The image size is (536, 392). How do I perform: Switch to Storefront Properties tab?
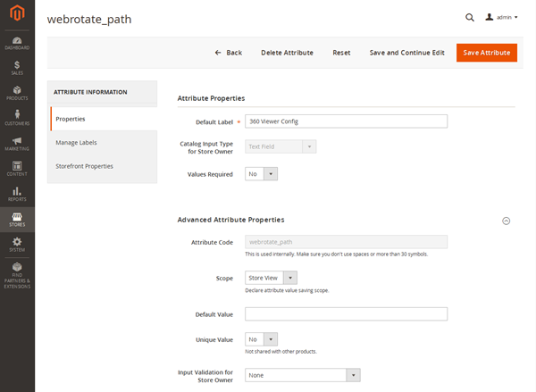pyautogui.click(x=85, y=166)
